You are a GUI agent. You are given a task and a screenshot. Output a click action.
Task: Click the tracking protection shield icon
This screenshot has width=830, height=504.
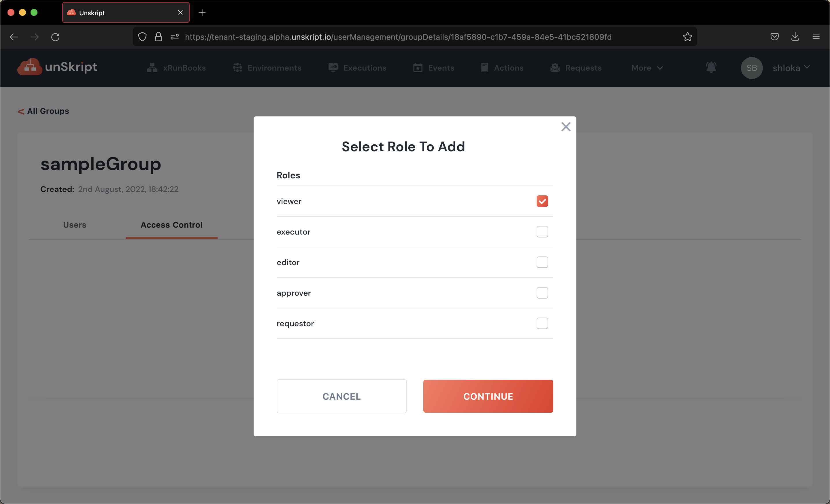pyautogui.click(x=142, y=37)
